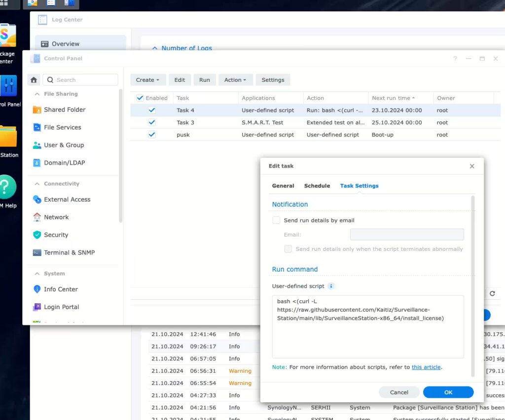Click Log Center window title icon
Viewport: 505px width, 420px height.
[x=42, y=20]
